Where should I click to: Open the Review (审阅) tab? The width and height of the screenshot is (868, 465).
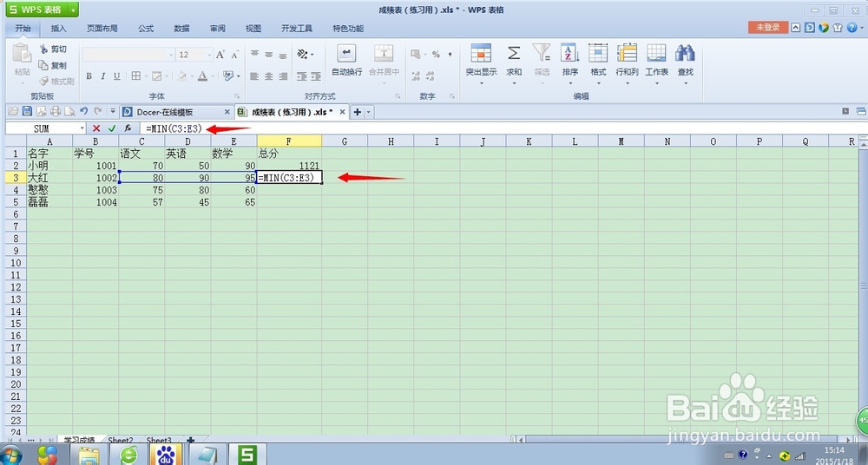(x=218, y=29)
